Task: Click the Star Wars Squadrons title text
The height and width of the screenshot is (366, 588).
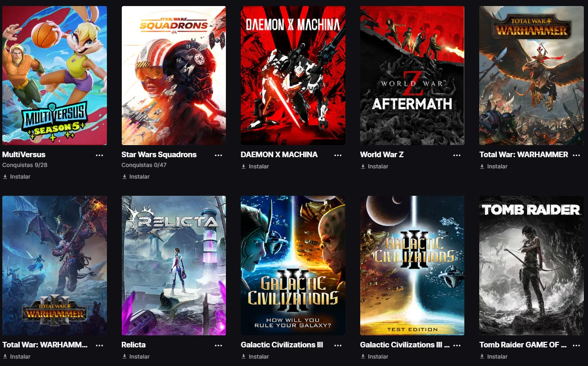Action: (159, 154)
